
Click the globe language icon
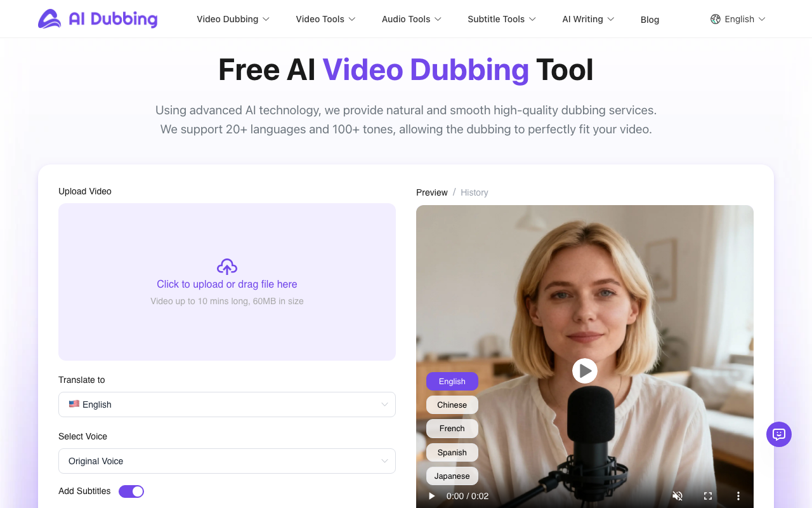[716, 19]
